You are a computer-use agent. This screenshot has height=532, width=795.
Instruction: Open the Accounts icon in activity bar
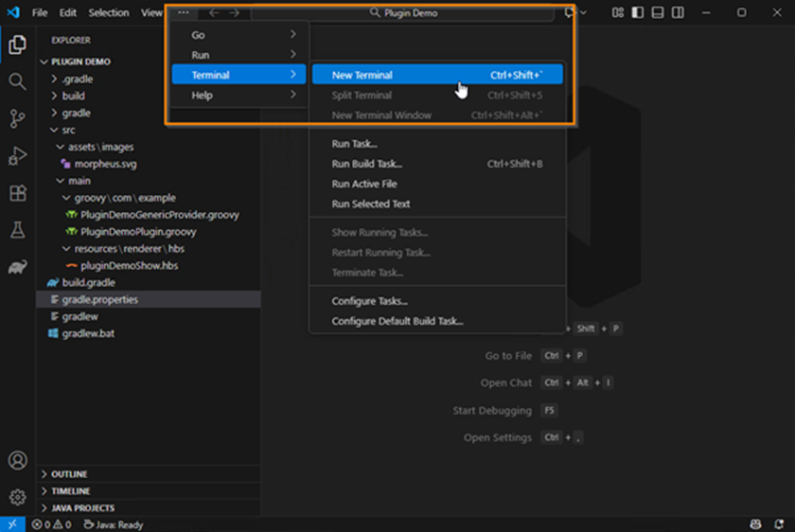pos(17,460)
